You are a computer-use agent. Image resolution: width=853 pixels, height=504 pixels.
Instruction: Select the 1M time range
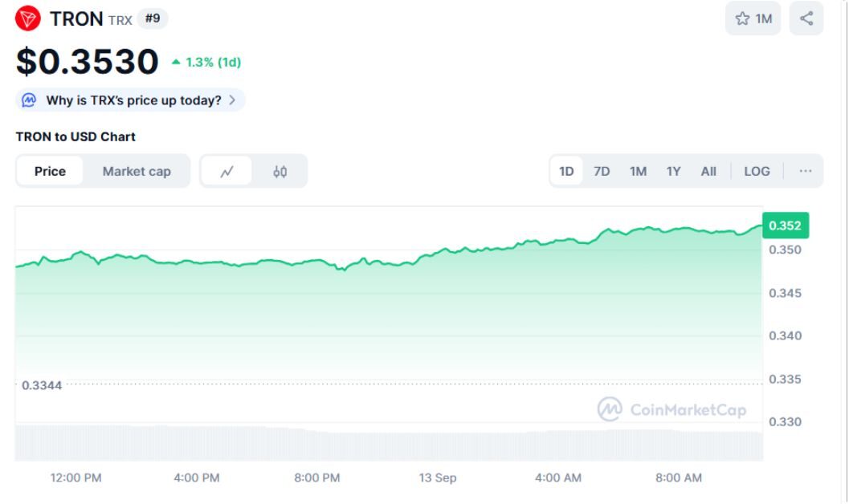pyautogui.click(x=638, y=171)
